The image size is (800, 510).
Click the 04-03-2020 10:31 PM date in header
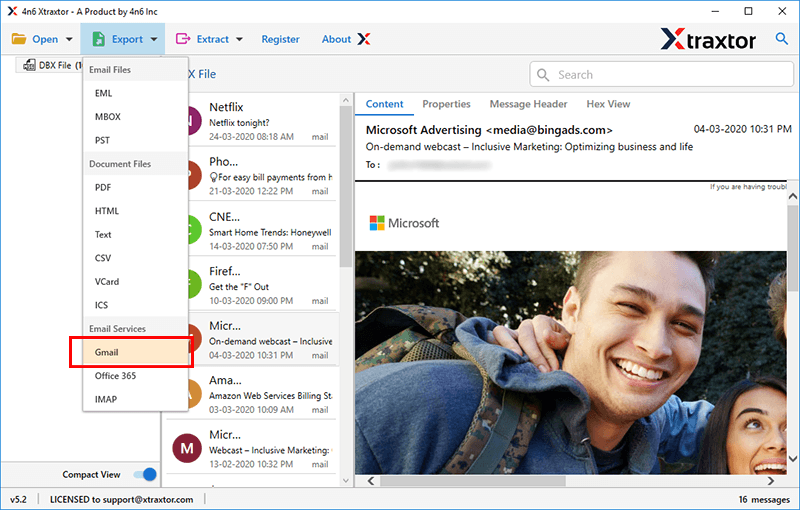742,129
